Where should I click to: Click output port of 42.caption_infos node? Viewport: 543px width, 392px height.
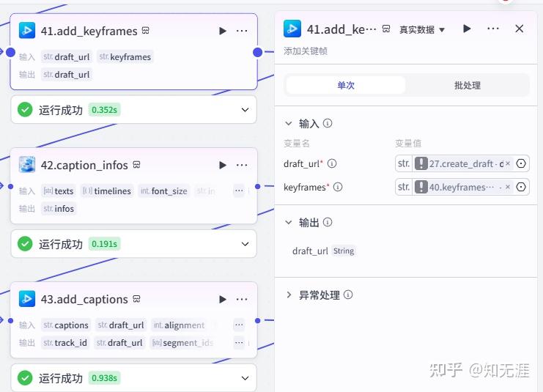258,186
